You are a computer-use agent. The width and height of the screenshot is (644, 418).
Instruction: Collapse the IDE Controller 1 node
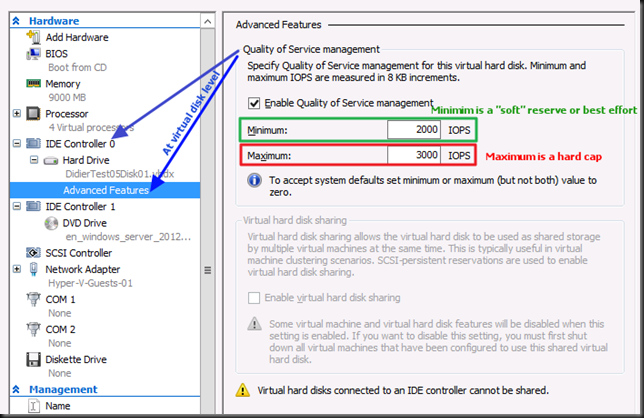[16, 206]
